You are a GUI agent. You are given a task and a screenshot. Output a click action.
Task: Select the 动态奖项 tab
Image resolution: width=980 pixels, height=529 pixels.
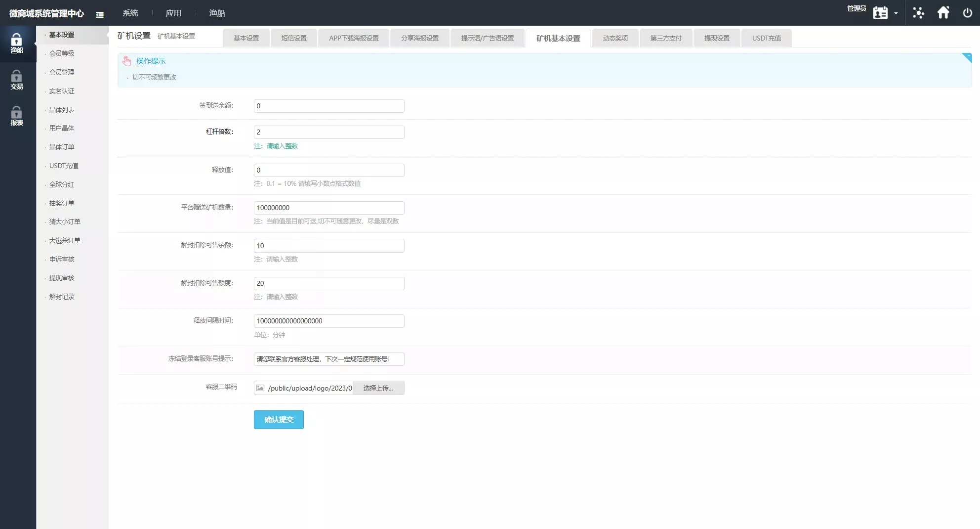pyautogui.click(x=615, y=38)
